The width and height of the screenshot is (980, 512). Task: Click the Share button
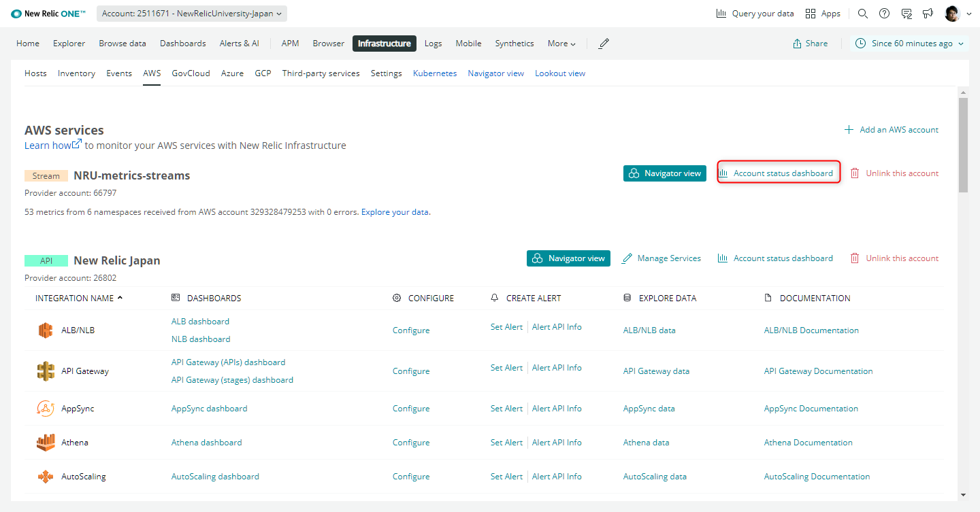click(810, 44)
